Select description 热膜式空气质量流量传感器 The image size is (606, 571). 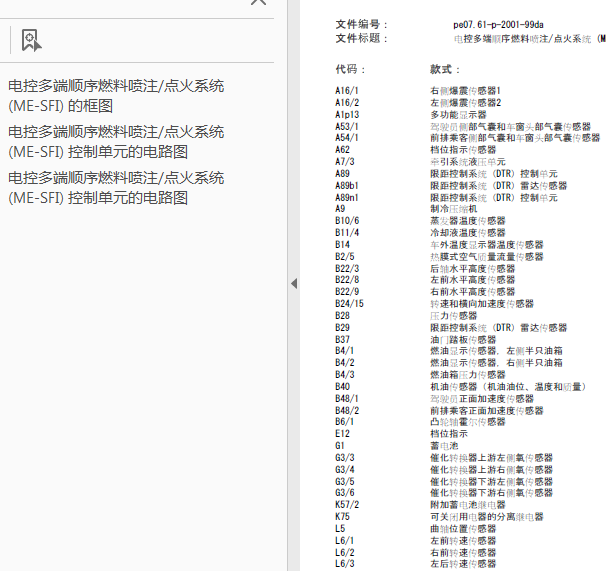(487, 257)
